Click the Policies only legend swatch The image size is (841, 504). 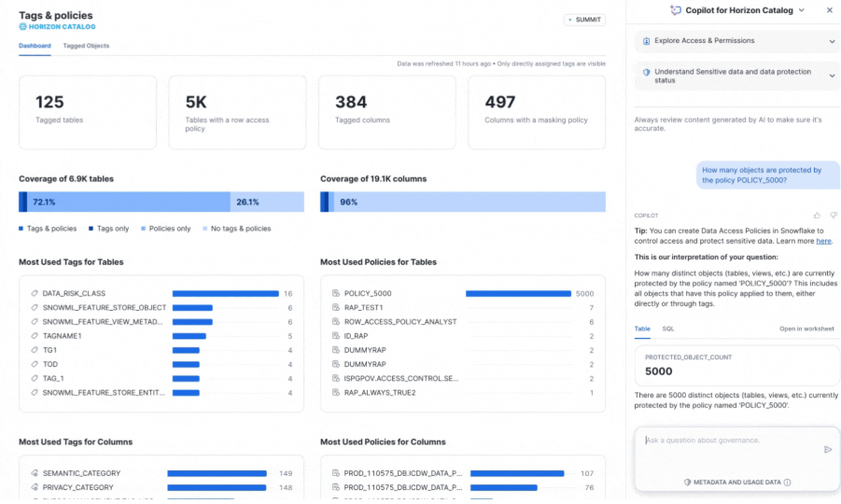[143, 229]
